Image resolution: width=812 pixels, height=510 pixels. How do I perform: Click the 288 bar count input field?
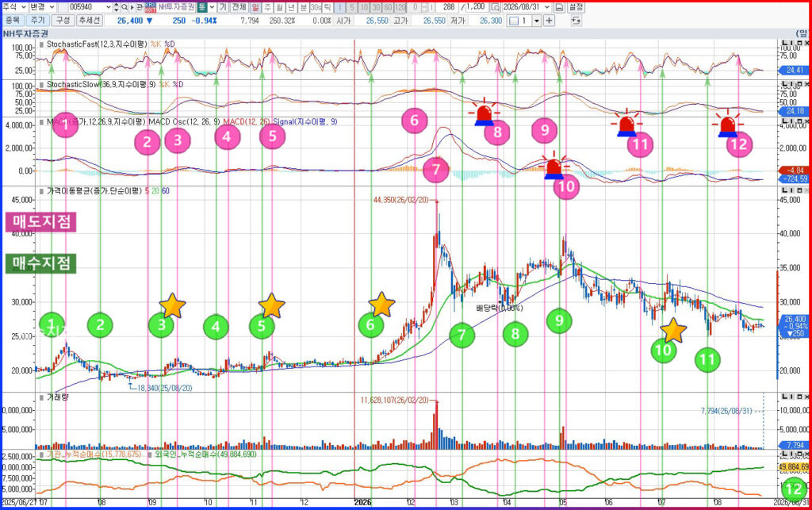coord(446,7)
